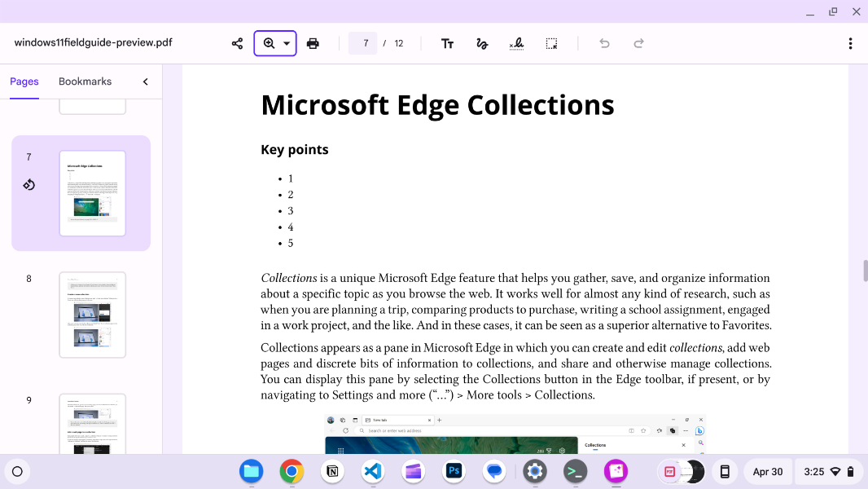Print the PDF document
Screen dimensions: 868x489
(x=313, y=43)
